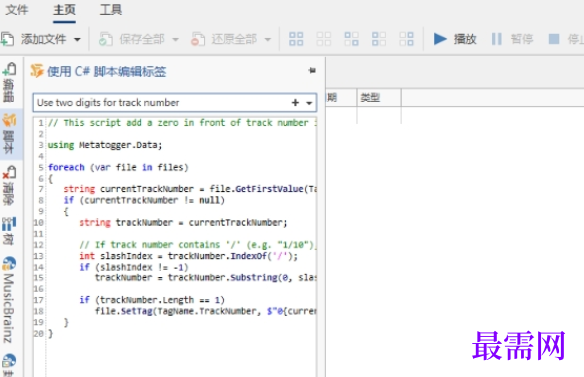Click the 使用 C# 脚本编辑标签 panel title
This screenshot has height=377, width=584.
pyautogui.click(x=107, y=71)
